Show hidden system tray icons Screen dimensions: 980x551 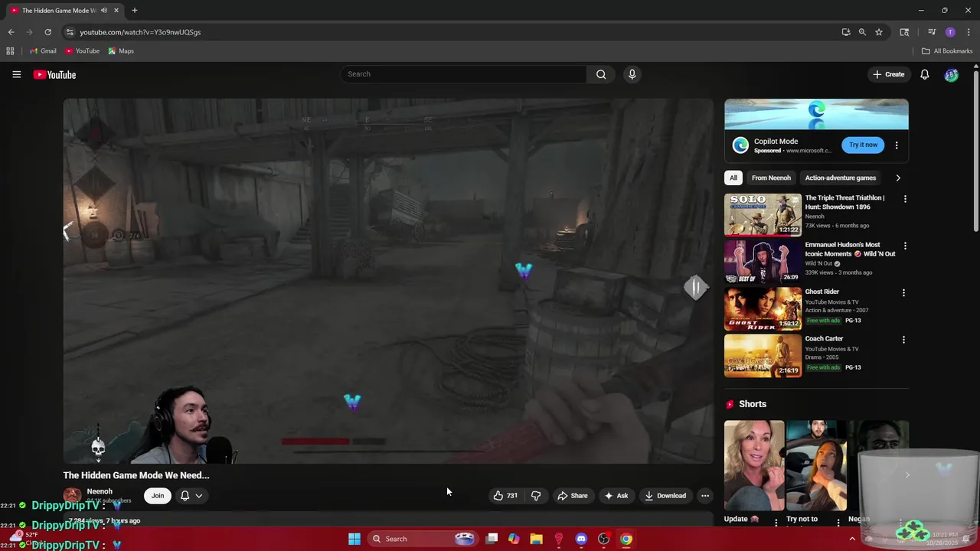852,539
